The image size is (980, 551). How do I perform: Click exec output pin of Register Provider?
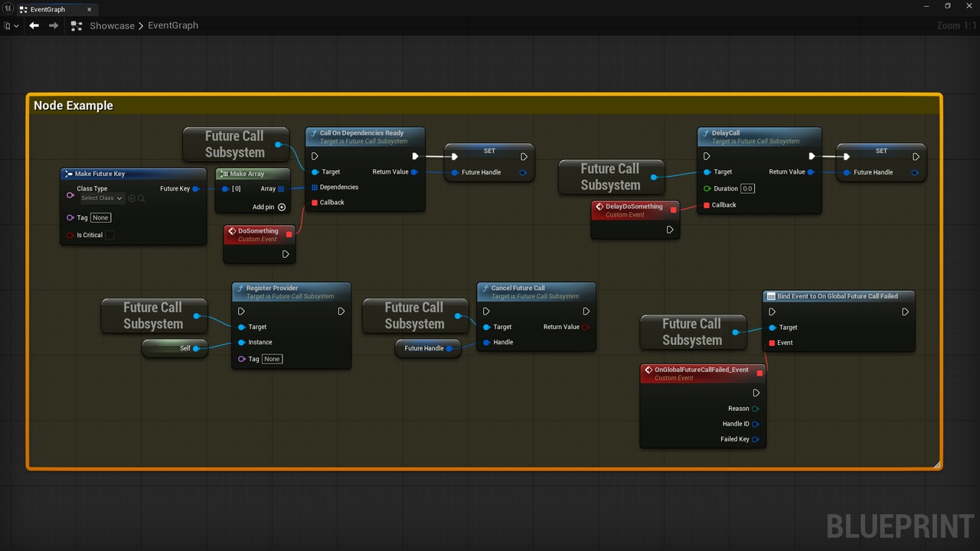pos(341,311)
